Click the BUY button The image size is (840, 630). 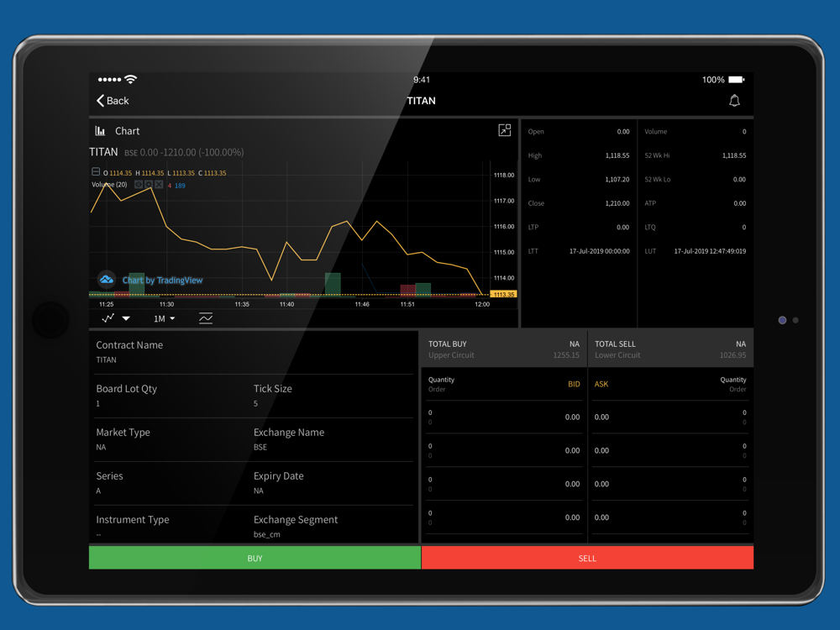pos(255,559)
